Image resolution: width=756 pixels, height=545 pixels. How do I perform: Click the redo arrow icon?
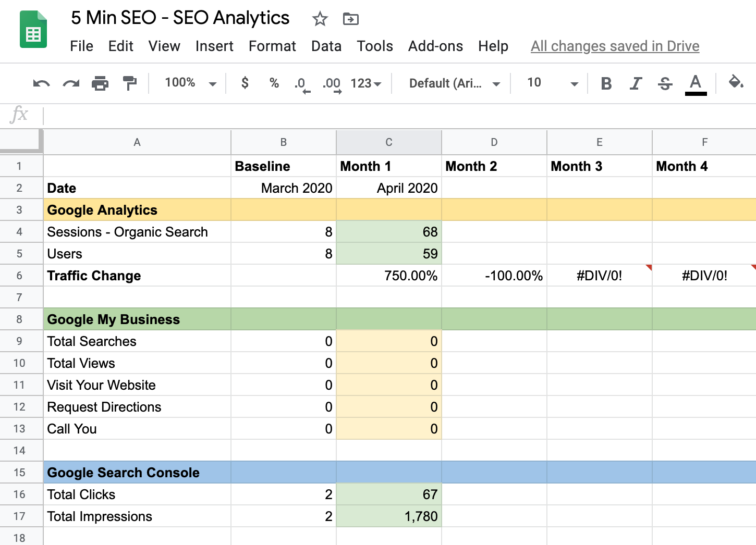pyautogui.click(x=71, y=83)
